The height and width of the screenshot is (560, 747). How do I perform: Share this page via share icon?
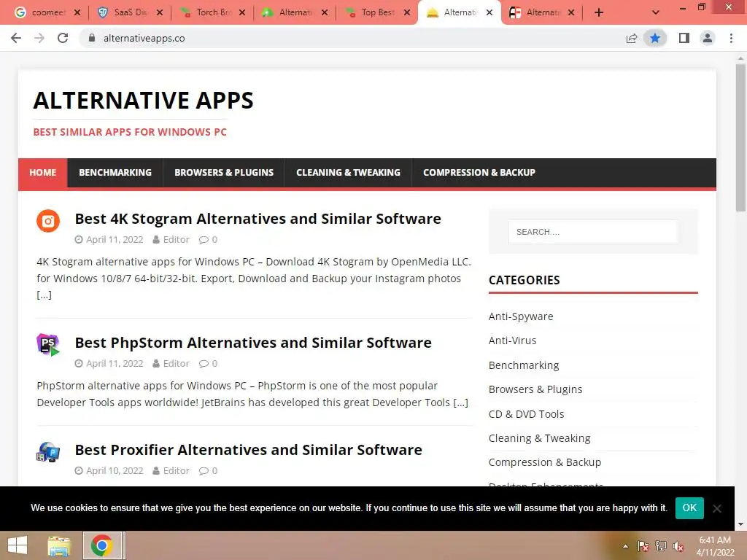pyautogui.click(x=632, y=38)
